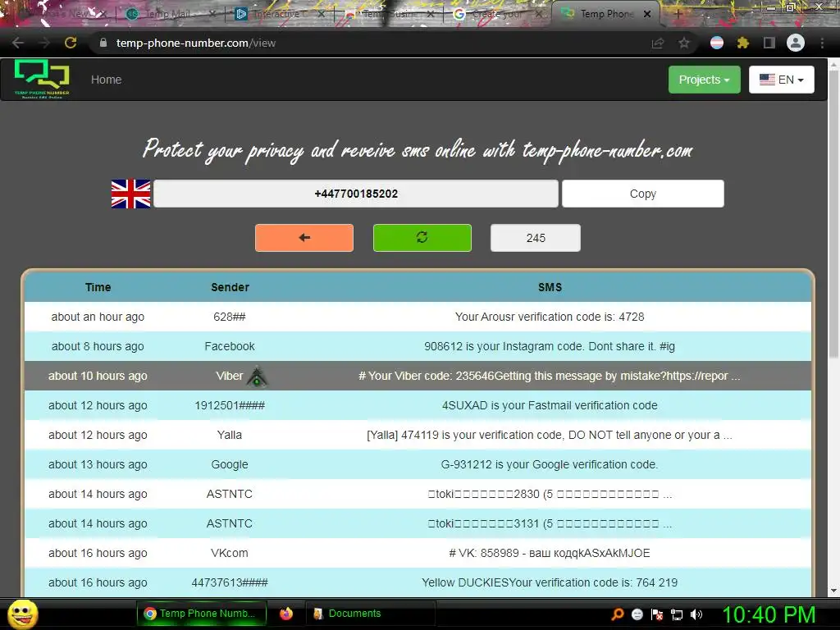Click the network tray icon
This screenshot has width=840, height=630.
tap(677, 614)
